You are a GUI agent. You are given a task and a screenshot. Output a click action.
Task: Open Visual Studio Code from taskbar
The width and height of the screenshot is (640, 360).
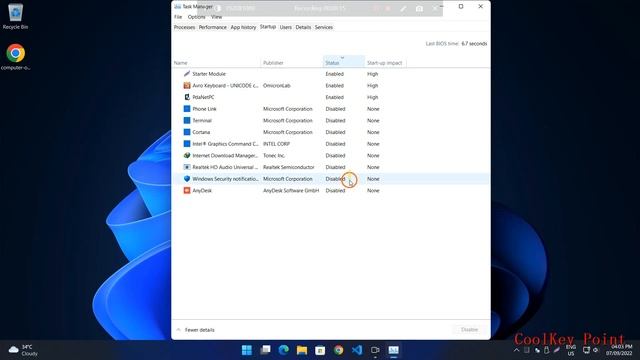(357, 350)
